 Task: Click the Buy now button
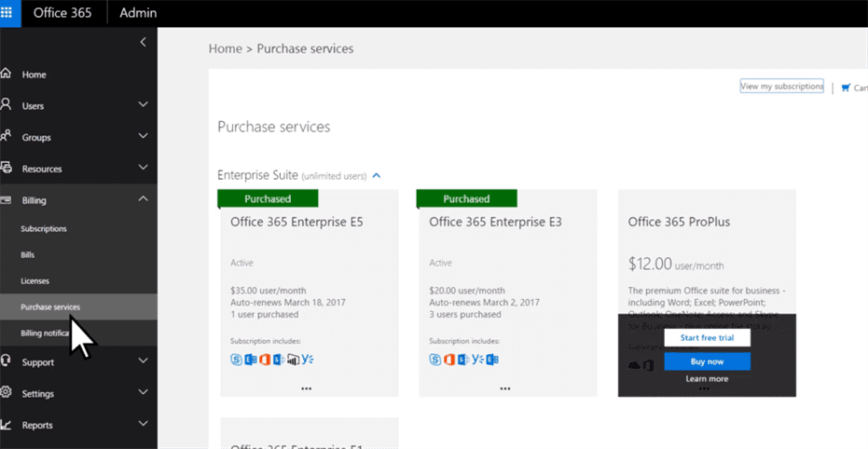coord(708,361)
